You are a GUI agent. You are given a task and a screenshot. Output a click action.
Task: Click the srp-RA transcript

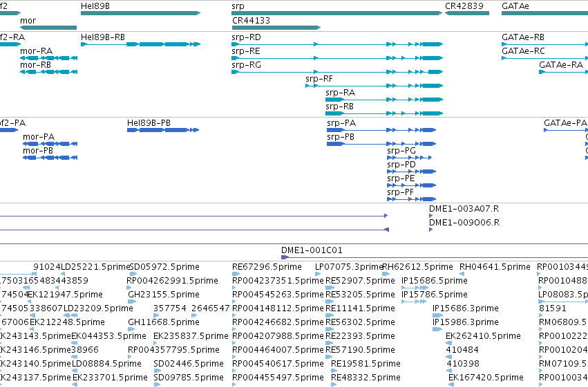point(384,100)
